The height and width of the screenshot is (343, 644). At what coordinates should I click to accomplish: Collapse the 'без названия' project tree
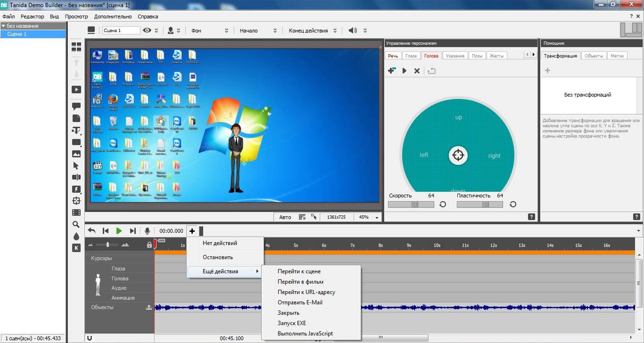click(x=3, y=26)
